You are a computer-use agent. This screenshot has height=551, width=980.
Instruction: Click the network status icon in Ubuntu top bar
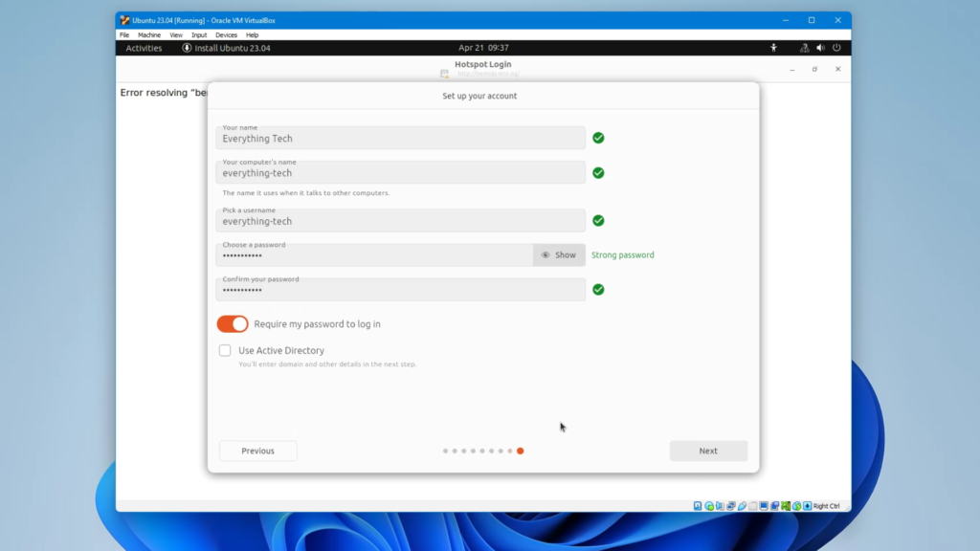[804, 48]
